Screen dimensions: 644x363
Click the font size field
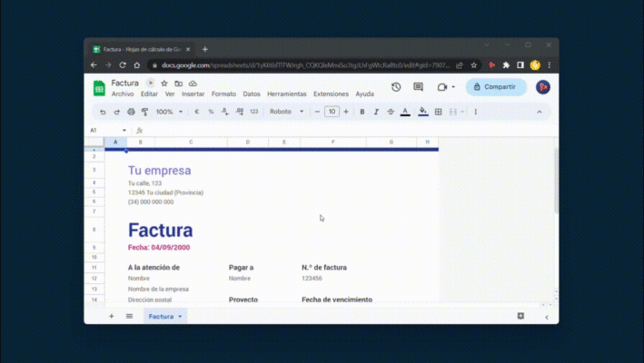click(x=332, y=112)
